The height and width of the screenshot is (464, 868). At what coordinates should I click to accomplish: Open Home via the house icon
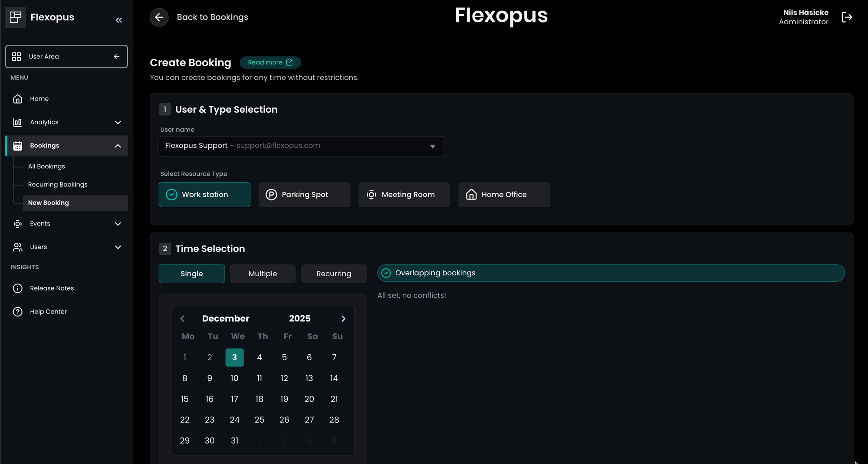18,99
